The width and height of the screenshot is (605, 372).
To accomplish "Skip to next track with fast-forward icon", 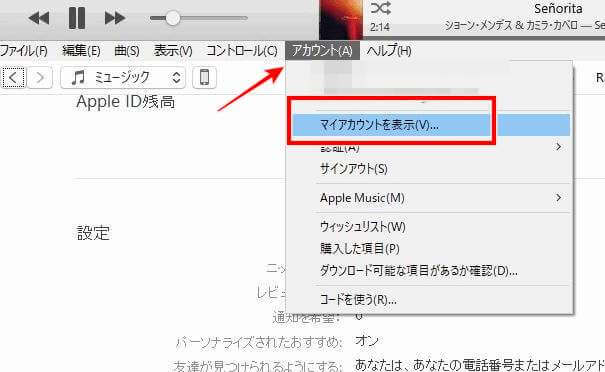I will [115, 18].
